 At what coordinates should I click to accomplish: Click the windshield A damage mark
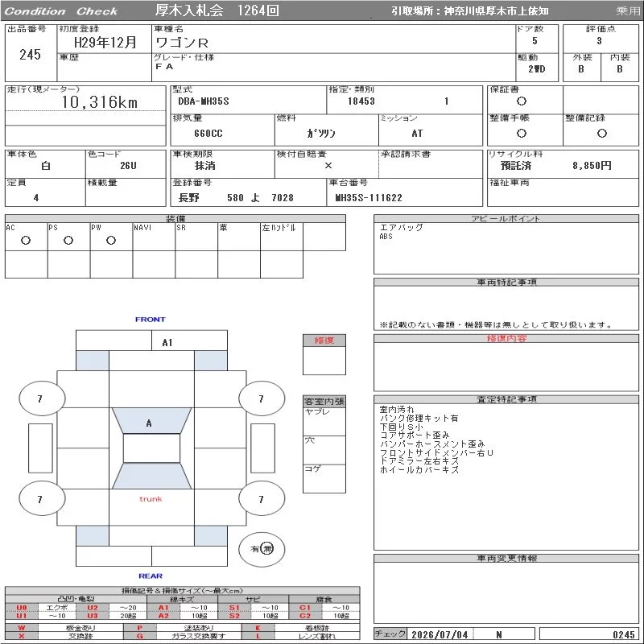pyautogui.click(x=149, y=423)
